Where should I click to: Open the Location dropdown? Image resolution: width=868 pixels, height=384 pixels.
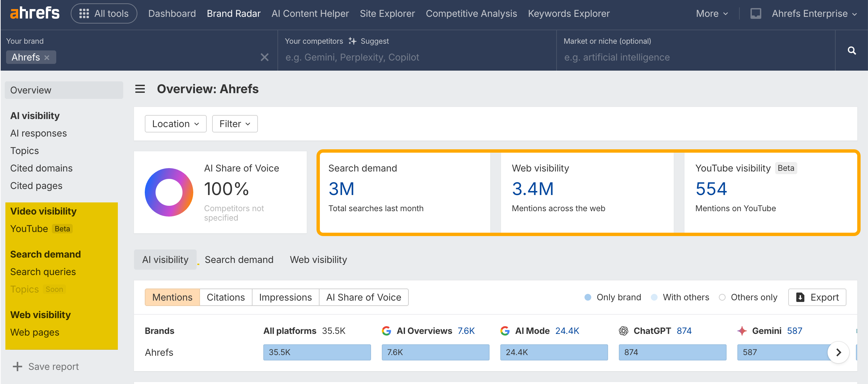pos(175,124)
